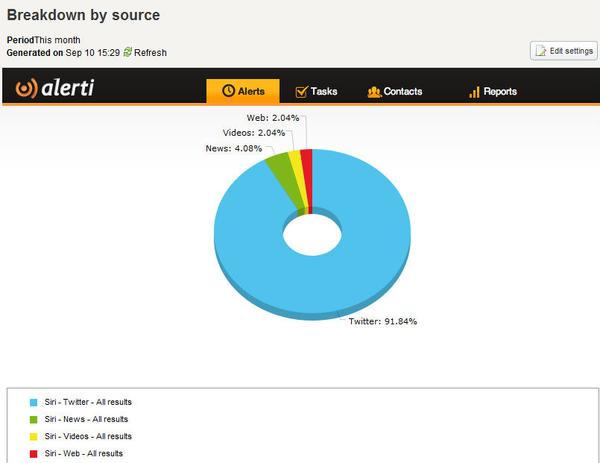Open the Contacts tab
The height and width of the screenshot is (463, 600).
[x=403, y=91]
